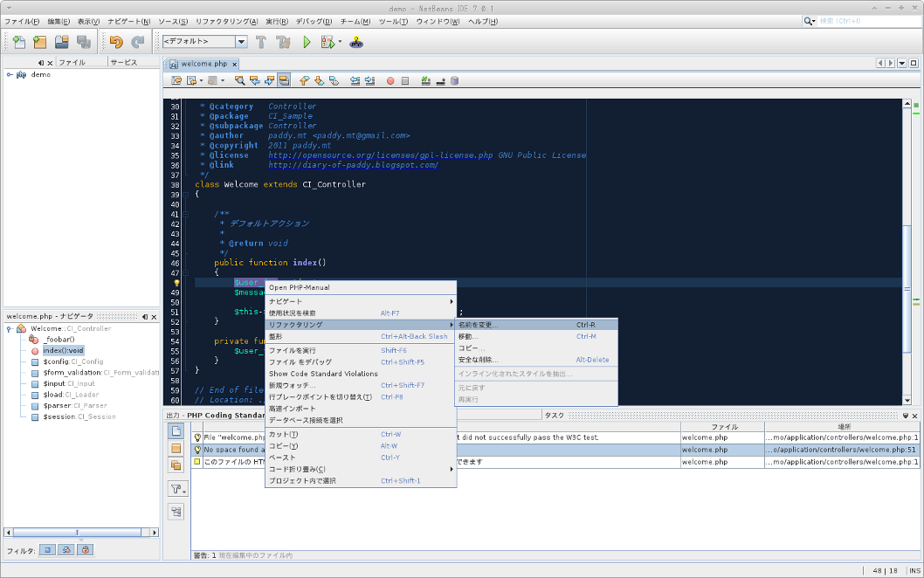Click the Find Selection magnifier icon in editor toolbar
924x578 pixels.
point(240,80)
